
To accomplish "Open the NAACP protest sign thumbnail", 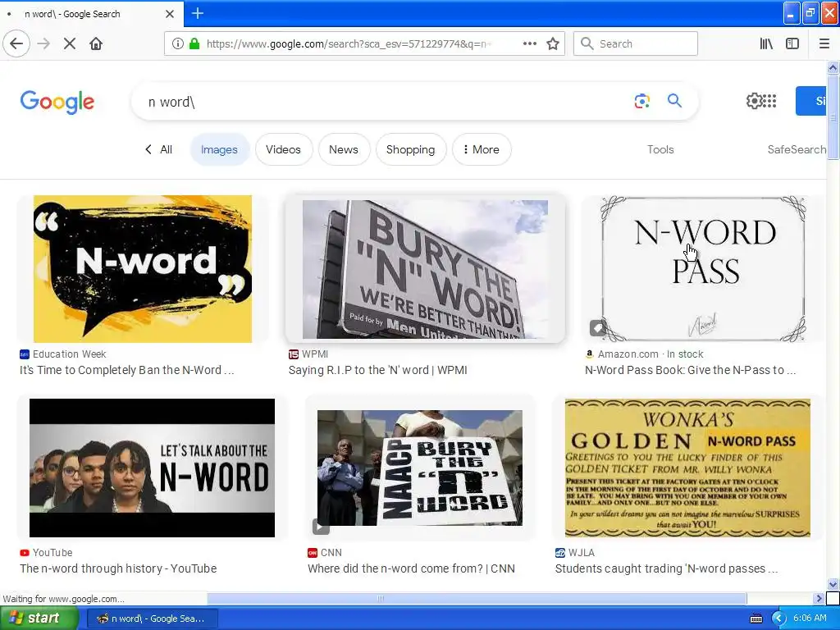I will (x=420, y=468).
